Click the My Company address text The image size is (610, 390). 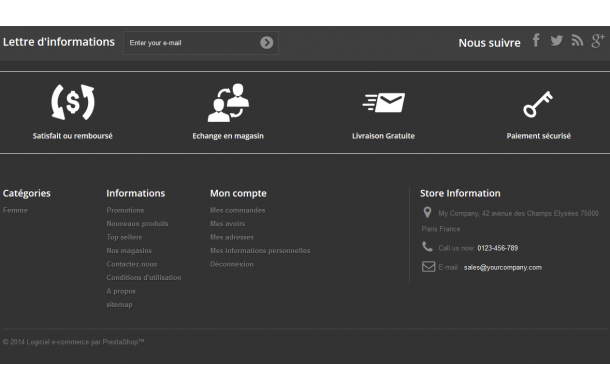510,221
